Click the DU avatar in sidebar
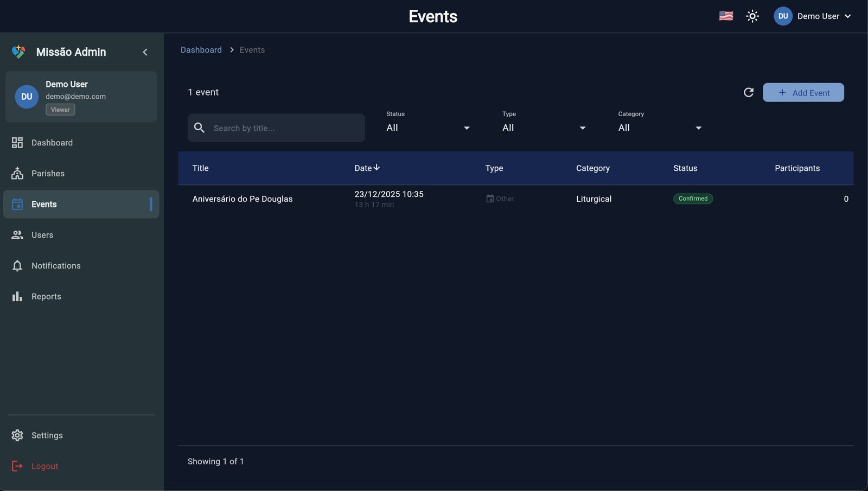This screenshot has width=868, height=491. coord(27,97)
